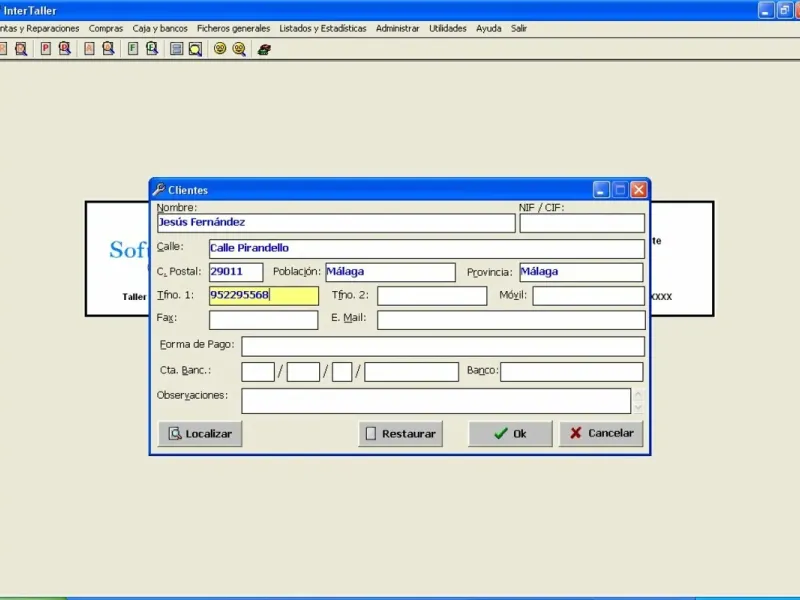The image size is (800, 600).
Task: Click the yellow face toolbar icon without magnifier
Action: (x=220, y=48)
